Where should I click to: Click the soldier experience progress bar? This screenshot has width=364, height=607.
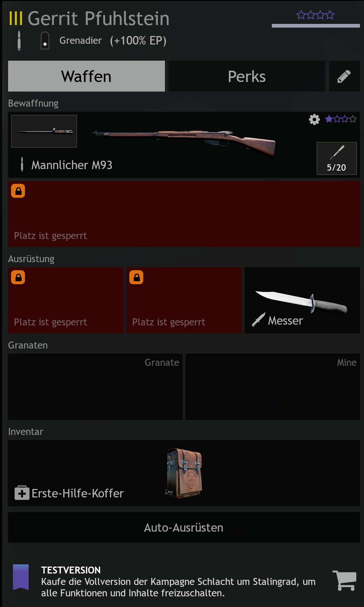point(316,26)
